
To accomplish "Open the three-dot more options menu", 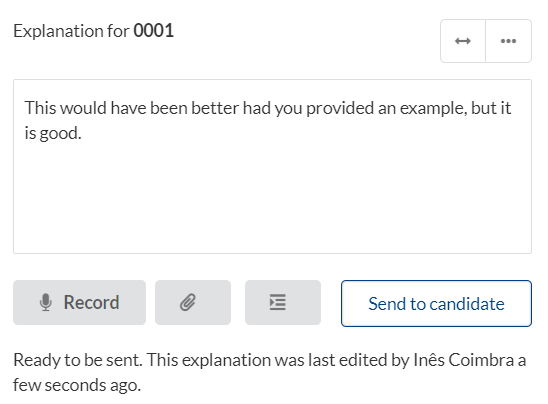I will click(509, 41).
